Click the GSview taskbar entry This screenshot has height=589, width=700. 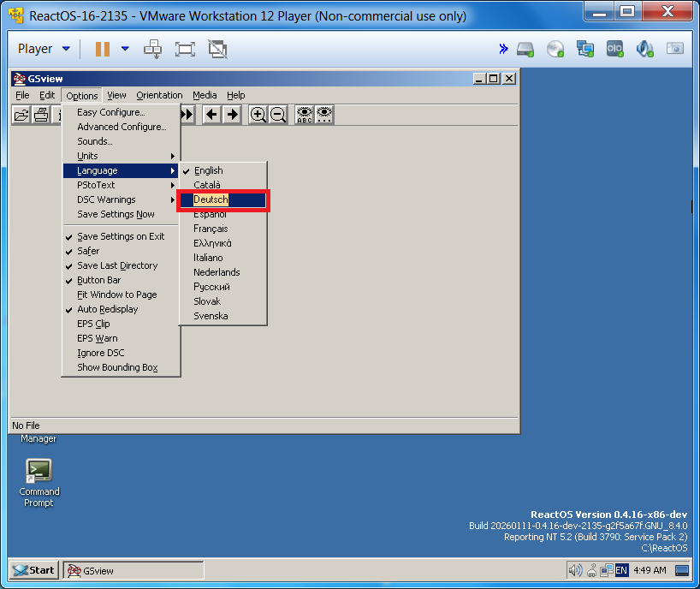(x=133, y=570)
